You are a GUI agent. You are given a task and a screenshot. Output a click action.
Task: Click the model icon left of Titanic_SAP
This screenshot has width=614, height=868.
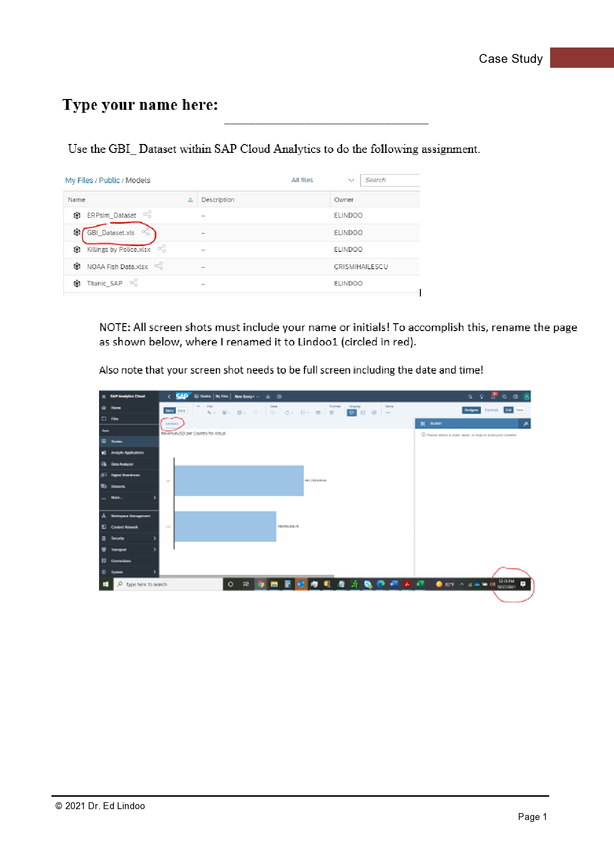coord(77,284)
